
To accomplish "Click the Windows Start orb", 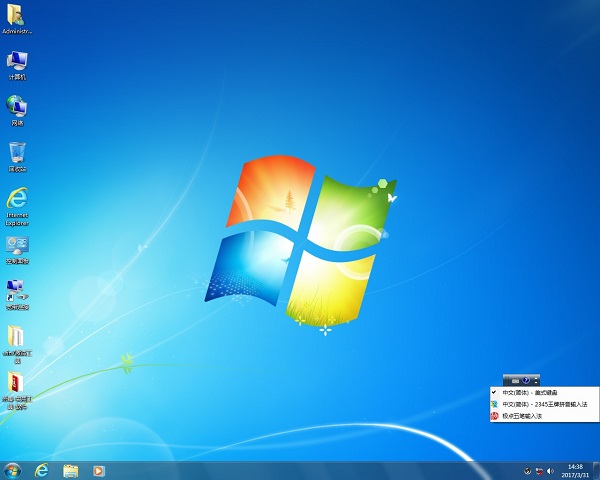I will click(13, 470).
